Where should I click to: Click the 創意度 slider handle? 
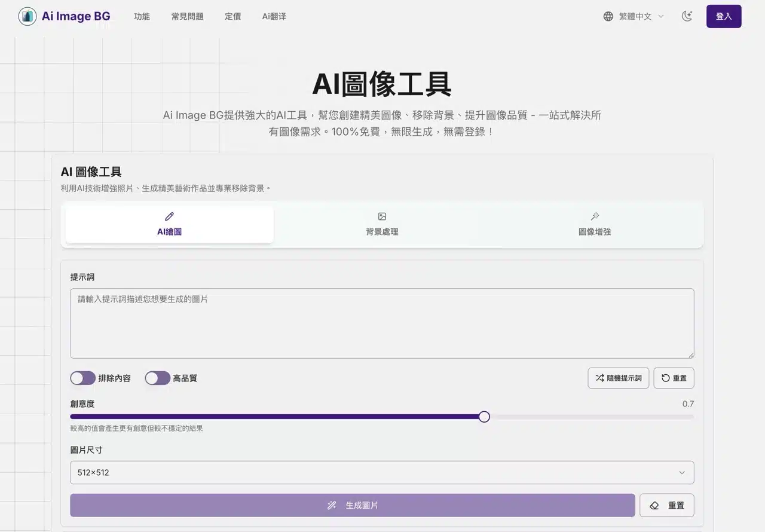click(x=484, y=417)
